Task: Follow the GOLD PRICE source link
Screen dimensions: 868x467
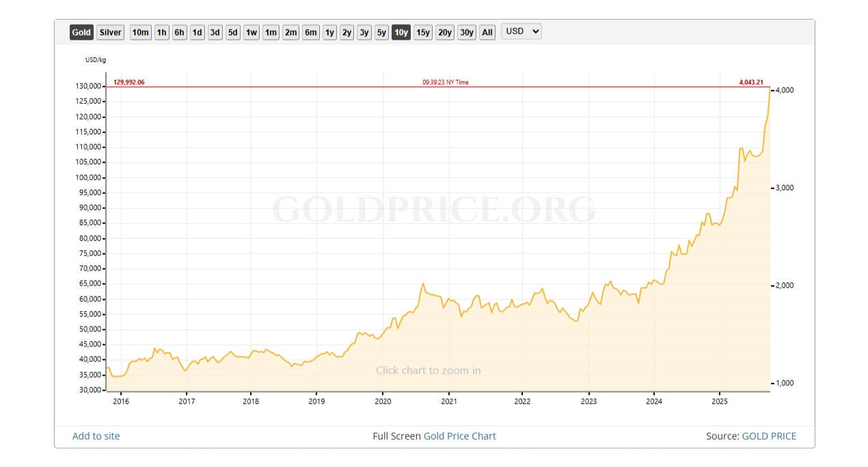Action: pos(769,436)
